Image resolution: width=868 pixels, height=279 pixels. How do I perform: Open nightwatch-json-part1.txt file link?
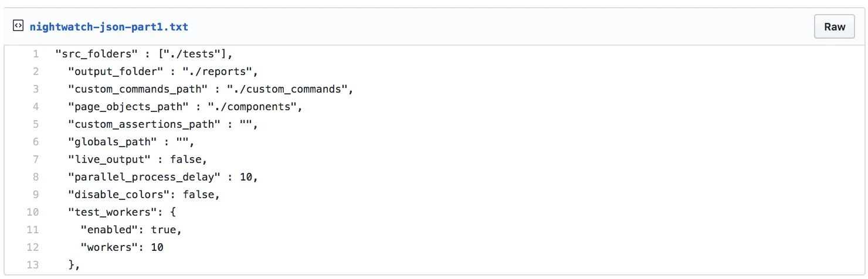[x=108, y=27]
